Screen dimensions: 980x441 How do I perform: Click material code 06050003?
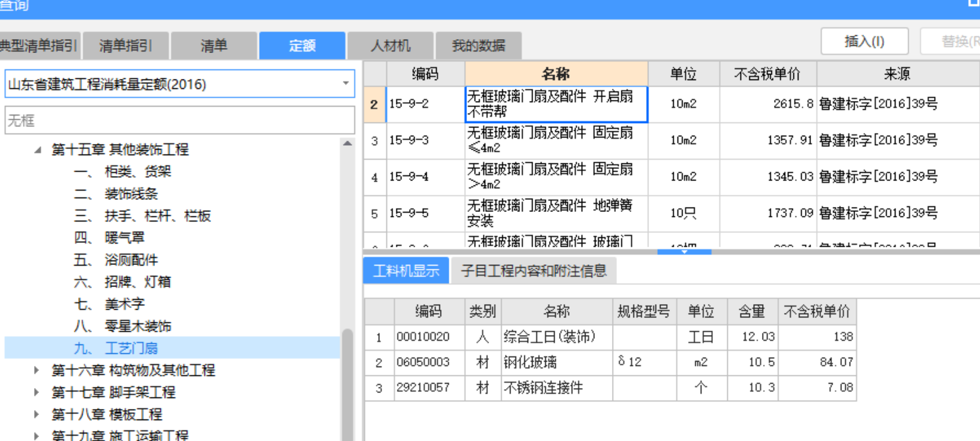[429, 363]
